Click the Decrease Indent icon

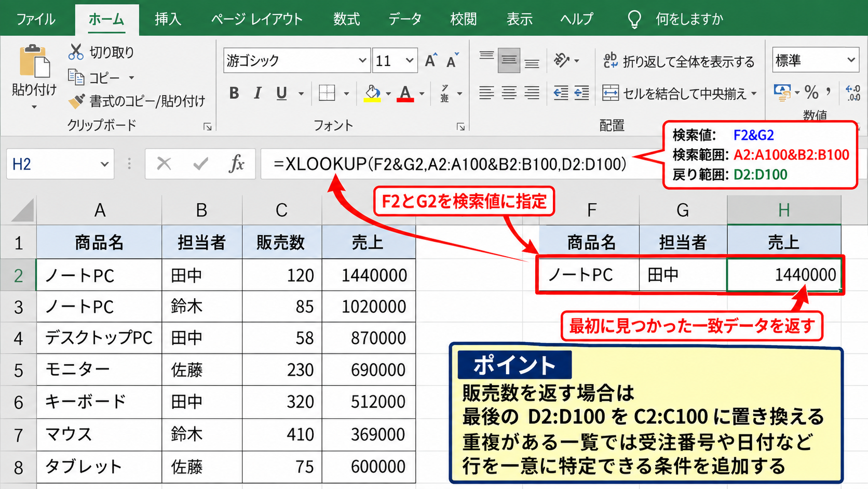tap(561, 94)
